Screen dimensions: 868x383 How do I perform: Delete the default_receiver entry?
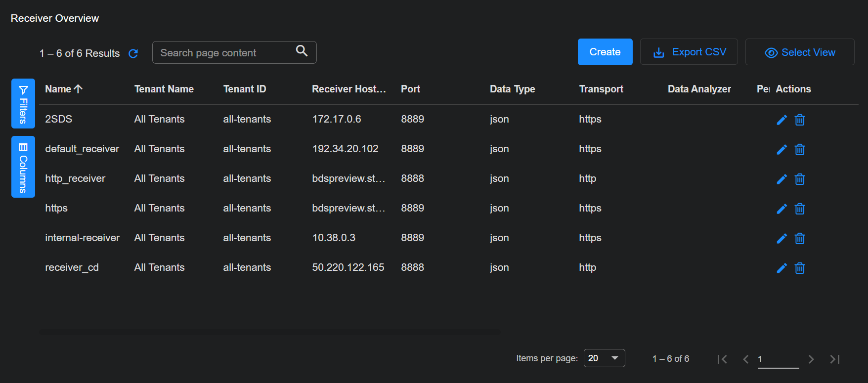[799, 150]
